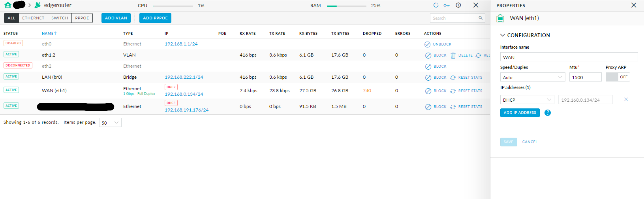
Task: Open the DHCP address type dropdown
Action: point(527,100)
